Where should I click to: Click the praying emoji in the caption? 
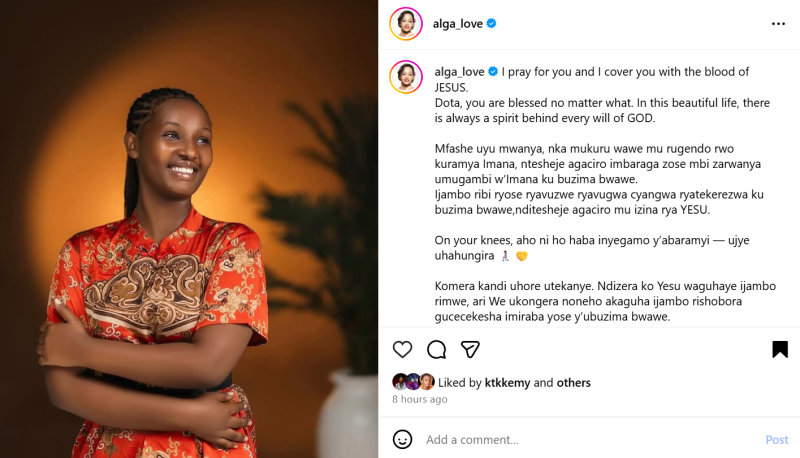coord(505,256)
